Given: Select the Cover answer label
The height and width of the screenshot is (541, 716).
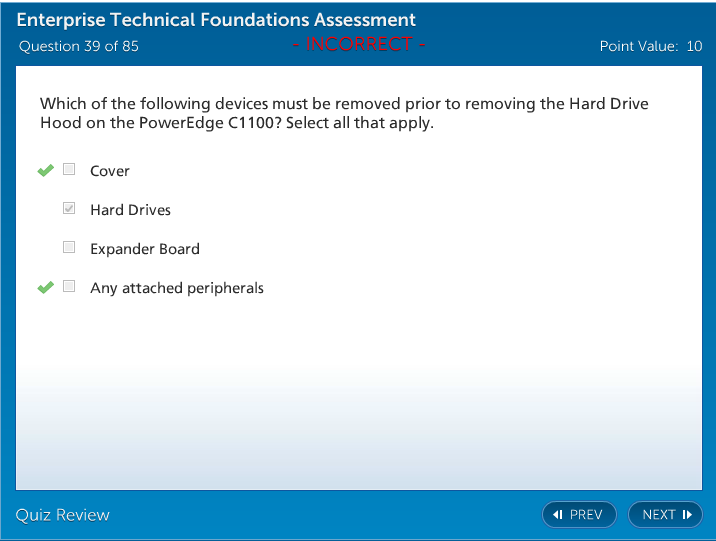Looking at the screenshot, I should [110, 171].
